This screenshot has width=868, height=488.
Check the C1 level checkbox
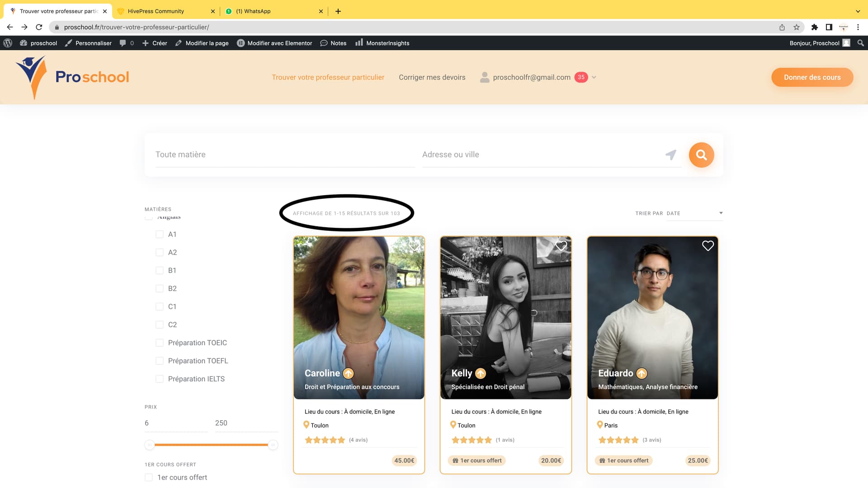point(160,307)
